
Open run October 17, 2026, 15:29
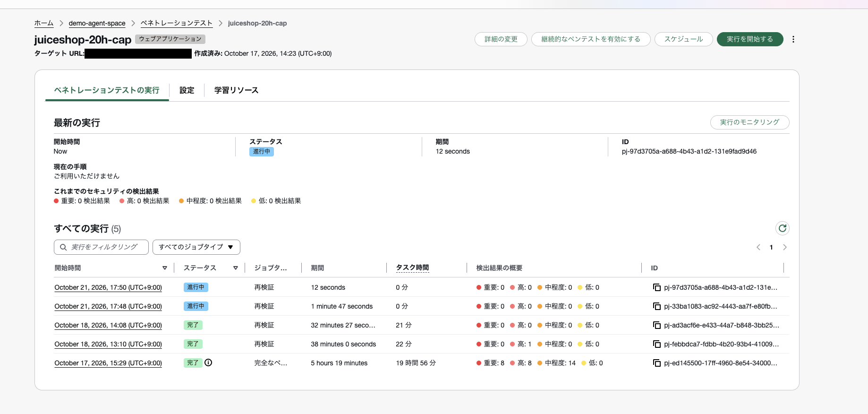[108, 363]
